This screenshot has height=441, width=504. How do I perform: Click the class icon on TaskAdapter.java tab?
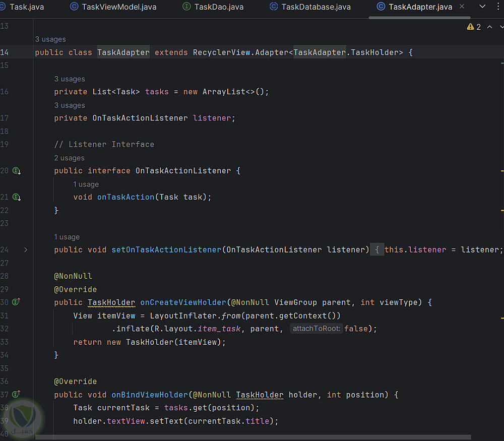pyautogui.click(x=381, y=7)
